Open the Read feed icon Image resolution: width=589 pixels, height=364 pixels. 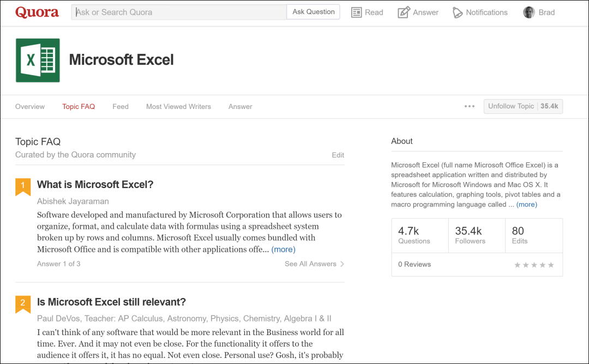pyautogui.click(x=357, y=13)
